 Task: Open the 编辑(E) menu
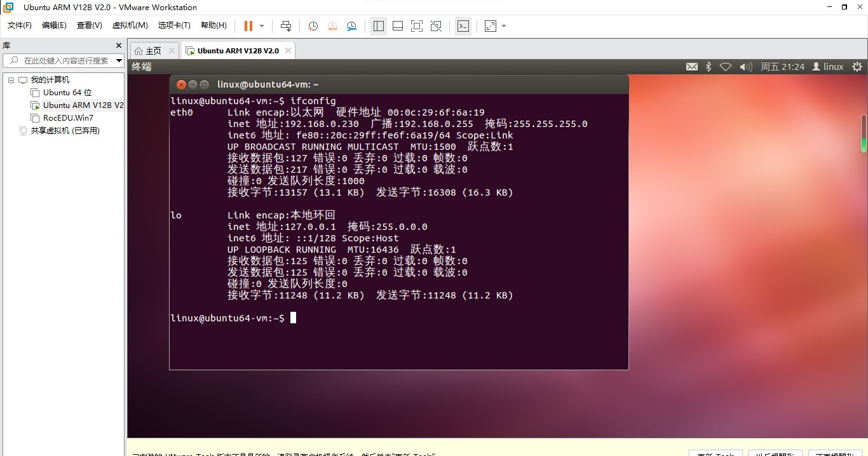54,25
